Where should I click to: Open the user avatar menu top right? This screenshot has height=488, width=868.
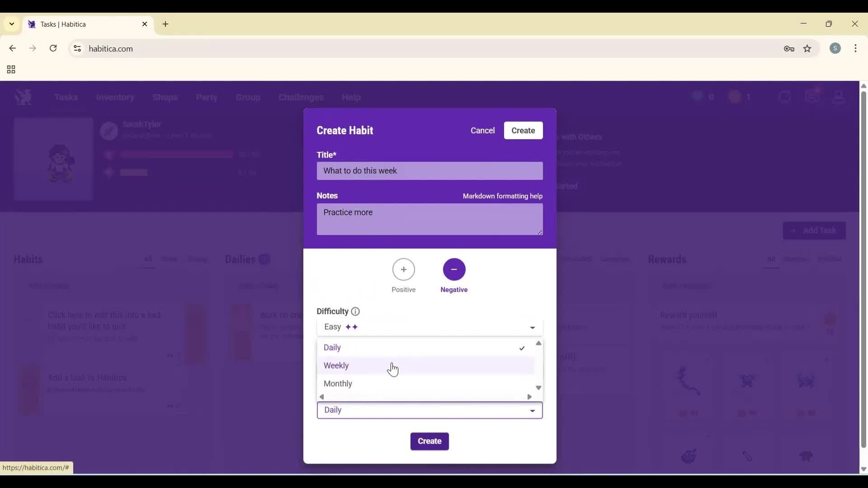(839, 97)
